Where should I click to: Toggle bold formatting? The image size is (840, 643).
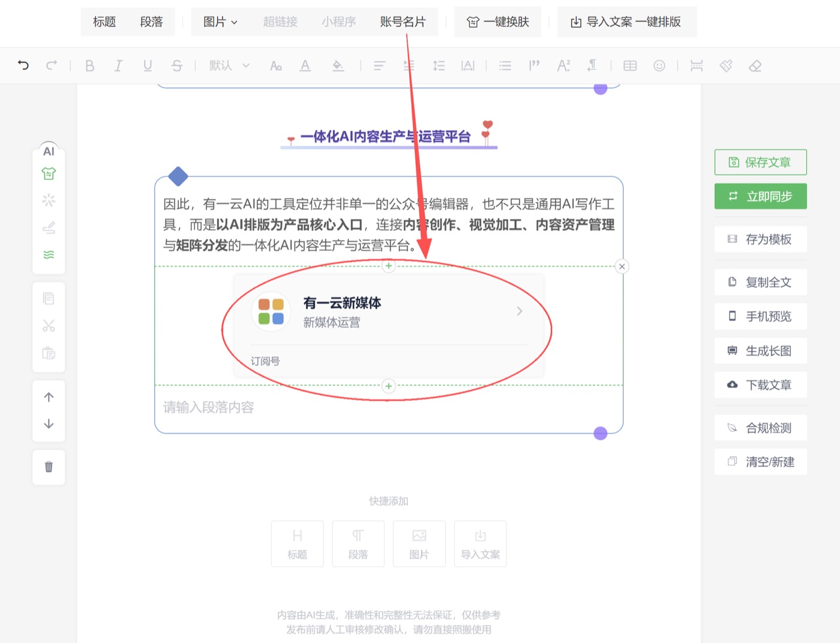(x=90, y=65)
